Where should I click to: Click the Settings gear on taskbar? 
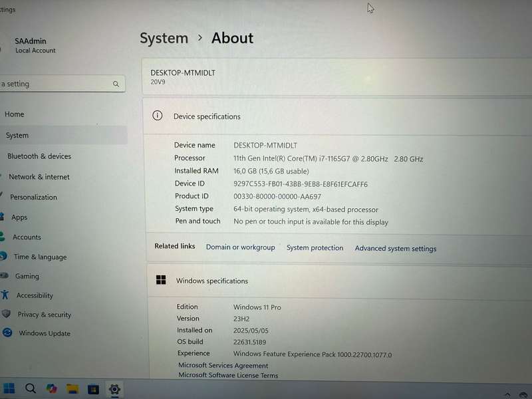(x=114, y=389)
